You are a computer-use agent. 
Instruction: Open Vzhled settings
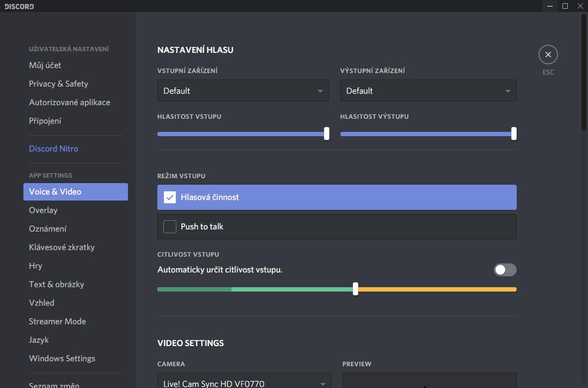pos(41,303)
